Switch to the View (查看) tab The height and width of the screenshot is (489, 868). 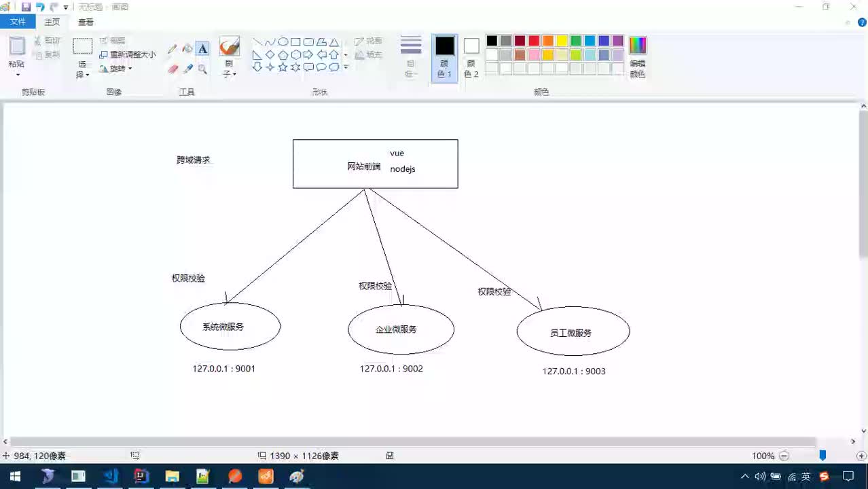(x=86, y=22)
